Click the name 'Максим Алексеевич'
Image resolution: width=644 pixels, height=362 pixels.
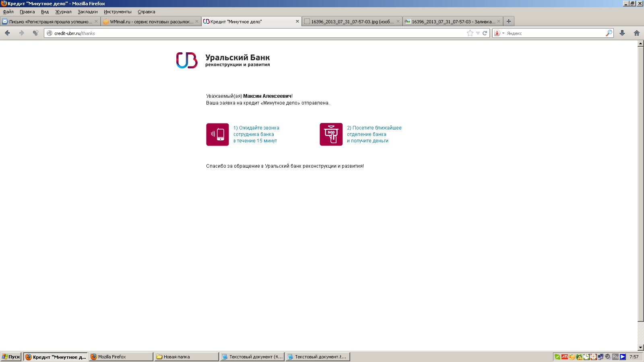tap(267, 96)
